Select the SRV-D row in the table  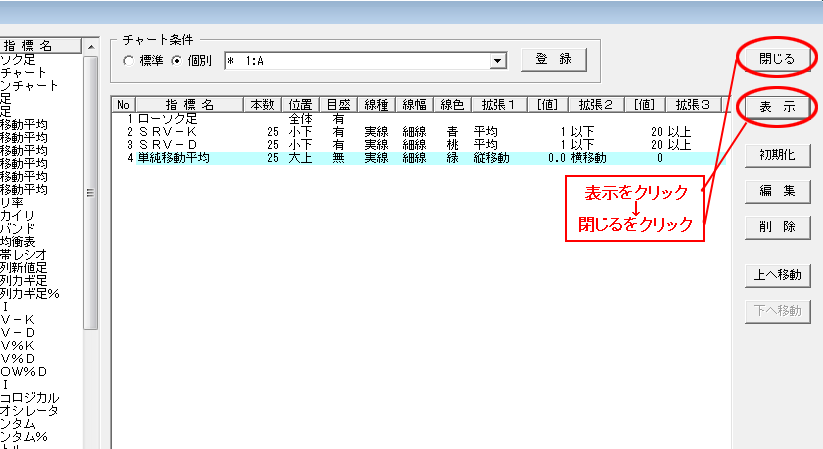point(418,145)
